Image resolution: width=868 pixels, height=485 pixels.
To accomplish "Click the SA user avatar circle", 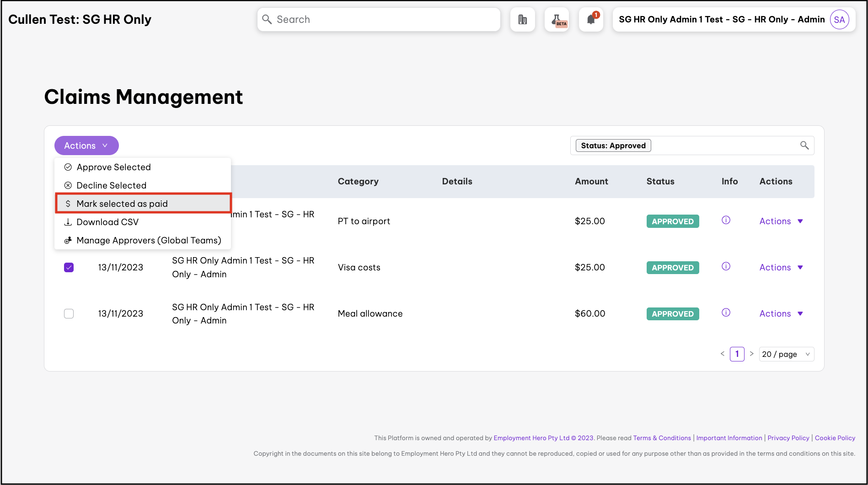I will click(x=839, y=20).
